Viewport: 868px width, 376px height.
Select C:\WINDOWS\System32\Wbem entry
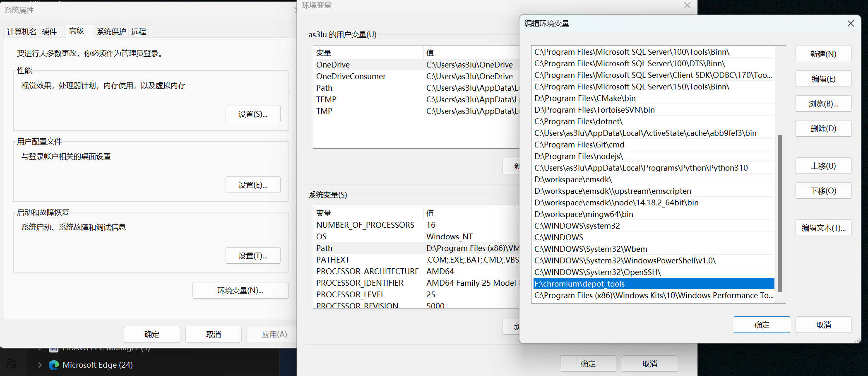pyautogui.click(x=654, y=249)
